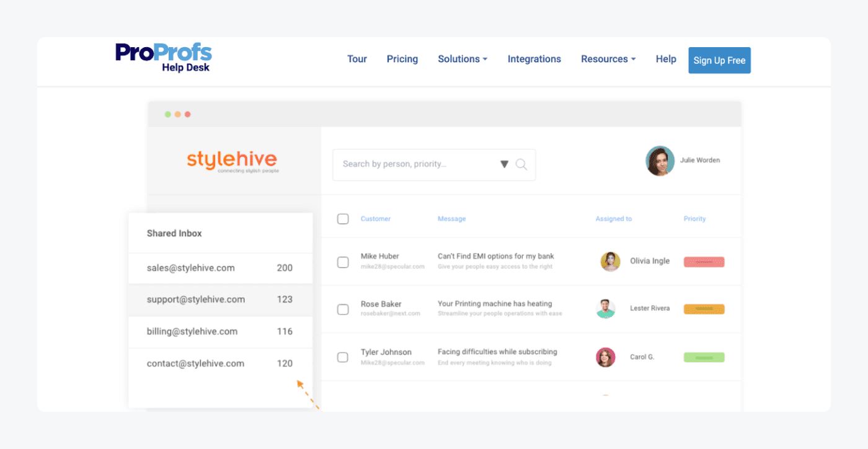The image size is (868, 449).
Task: Sort by the Assigned to column header
Action: click(x=614, y=218)
